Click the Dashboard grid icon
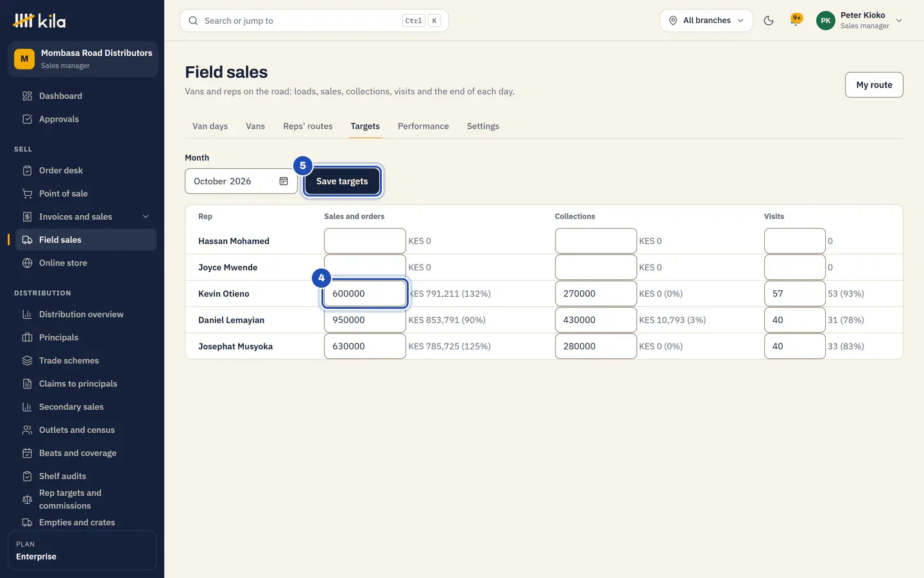 pyautogui.click(x=27, y=96)
